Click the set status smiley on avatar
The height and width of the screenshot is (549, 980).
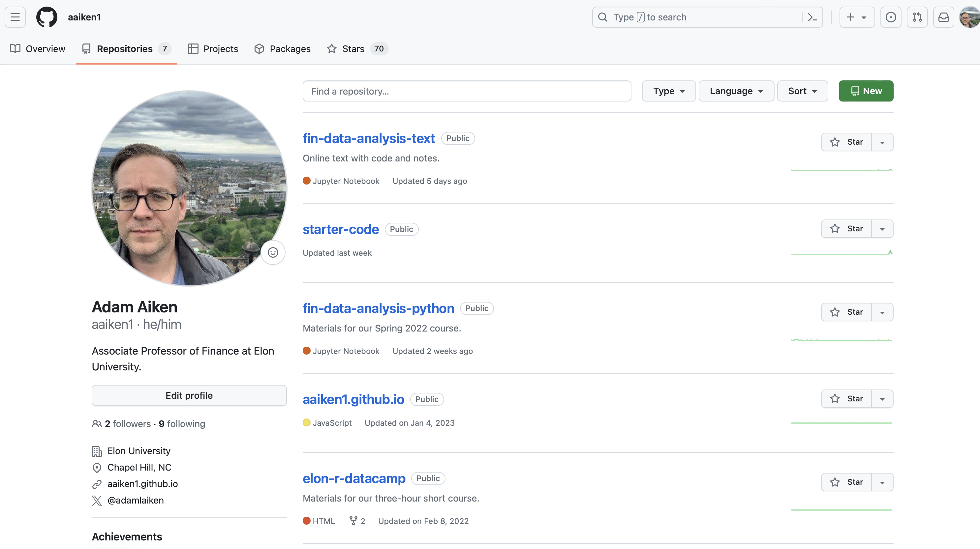pyautogui.click(x=273, y=252)
